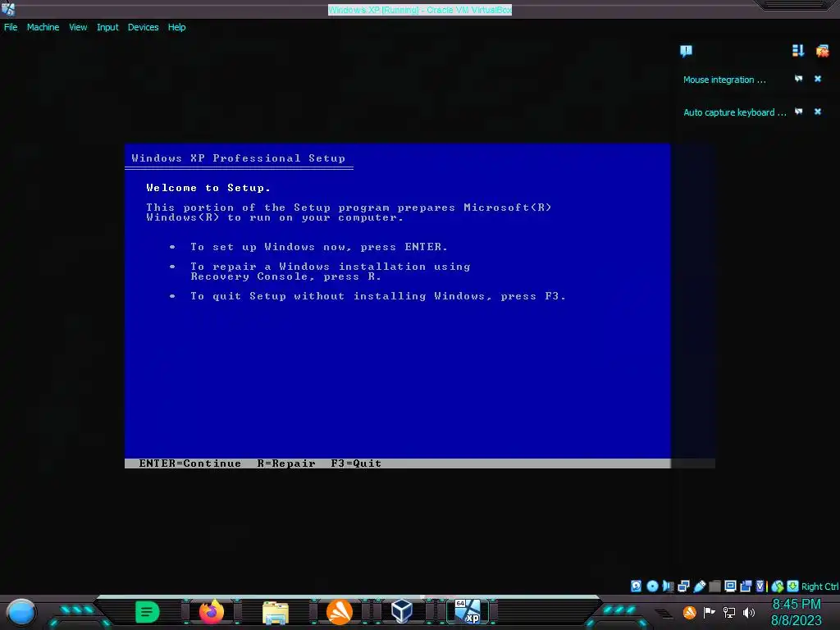Viewport: 840px width, 630px height.
Task: Open the Input menu
Action: (107, 27)
